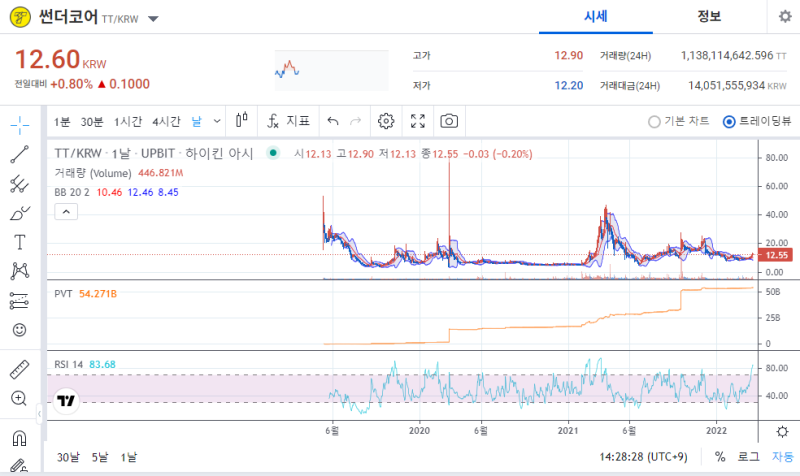Click the RSI 14 indicator legend
The width and height of the screenshot is (800, 476).
coord(68,364)
